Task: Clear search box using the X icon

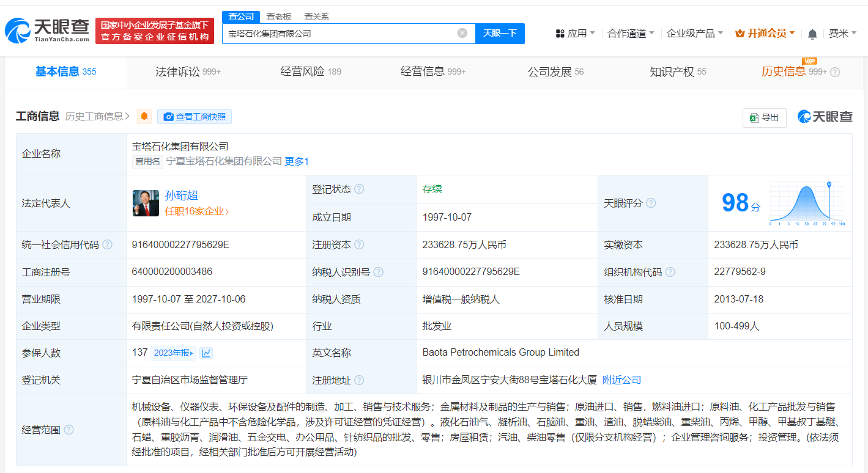Action: pos(462,33)
